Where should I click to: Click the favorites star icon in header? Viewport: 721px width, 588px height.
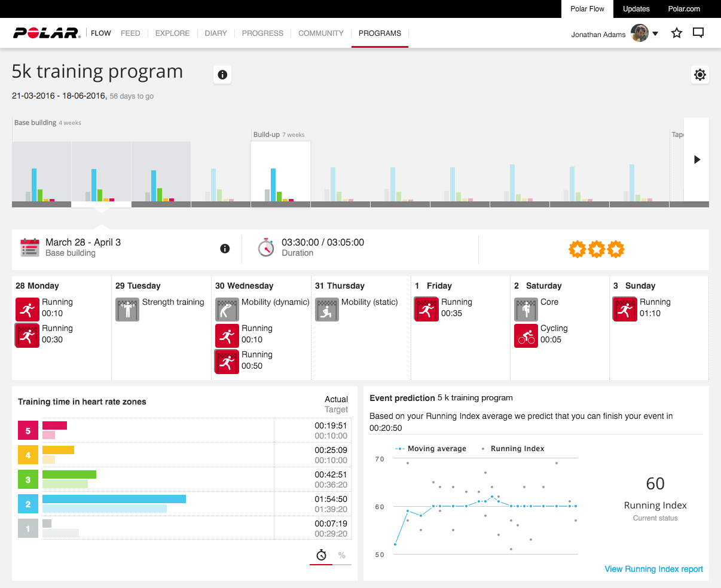(677, 33)
